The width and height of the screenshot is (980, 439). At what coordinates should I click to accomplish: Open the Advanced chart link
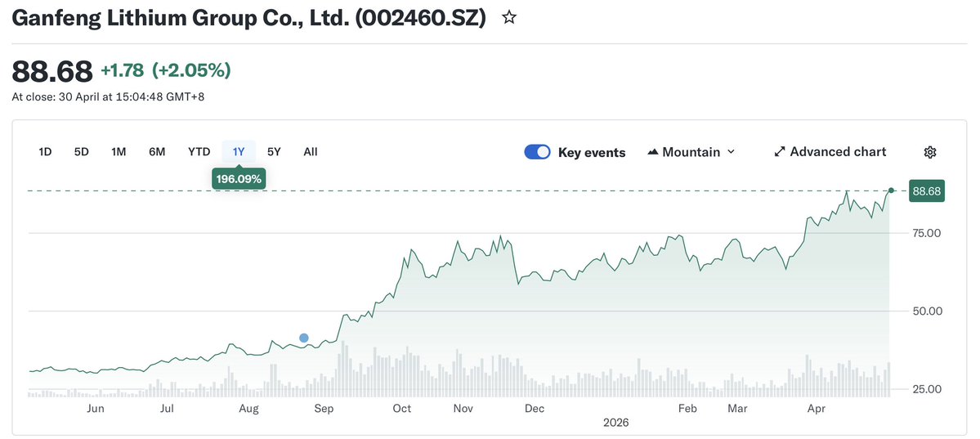830,152
